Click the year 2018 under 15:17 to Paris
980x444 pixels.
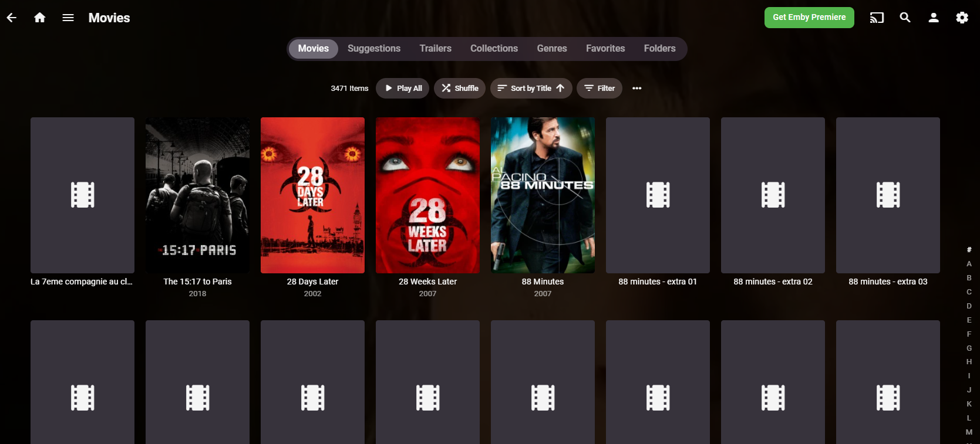coord(197,294)
